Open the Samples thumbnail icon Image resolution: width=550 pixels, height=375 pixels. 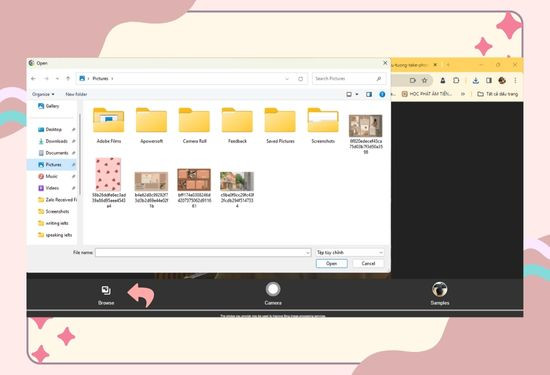440,289
